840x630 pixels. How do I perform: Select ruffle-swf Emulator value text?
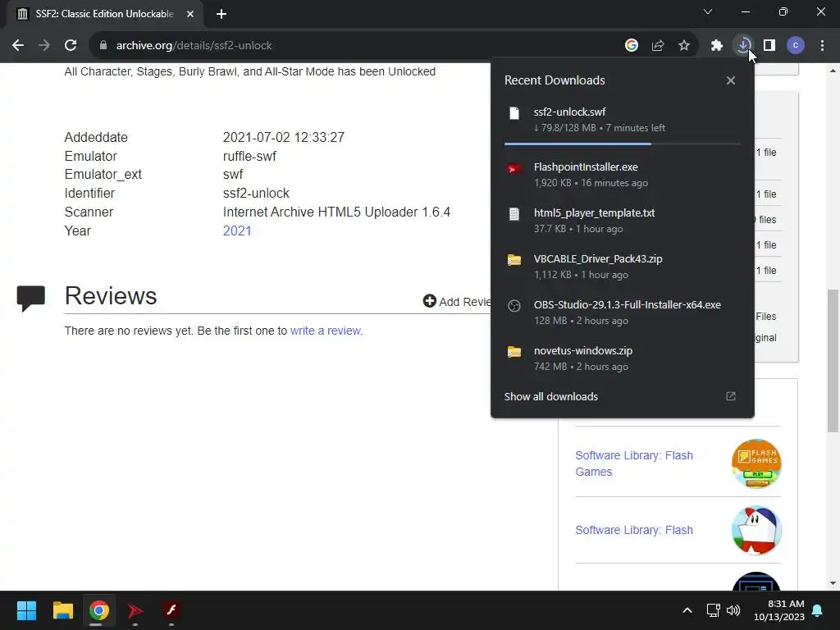coord(249,157)
